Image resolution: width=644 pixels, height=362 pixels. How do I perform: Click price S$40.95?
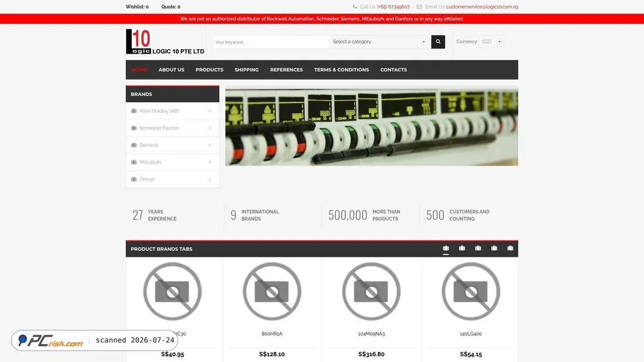tap(173, 354)
